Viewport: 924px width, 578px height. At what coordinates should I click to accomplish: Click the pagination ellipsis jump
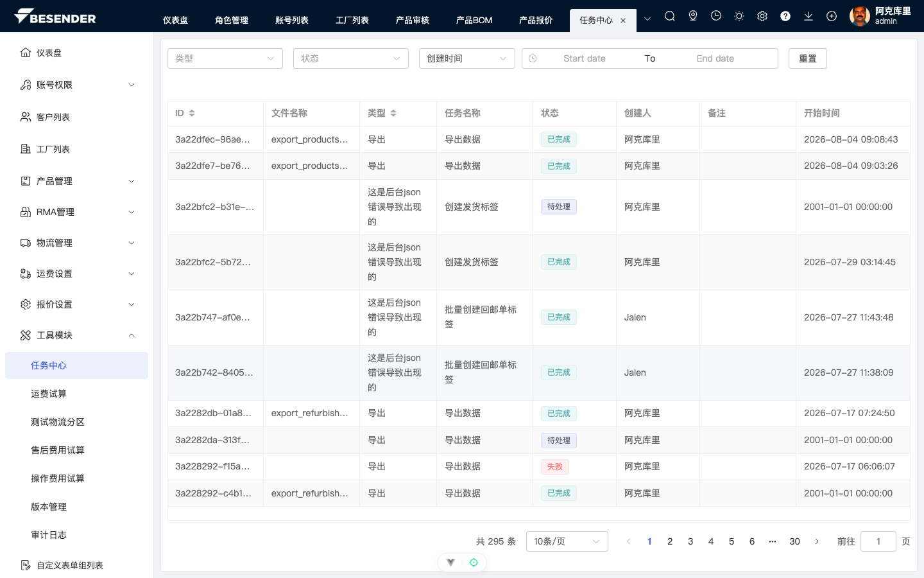pos(773,541)
